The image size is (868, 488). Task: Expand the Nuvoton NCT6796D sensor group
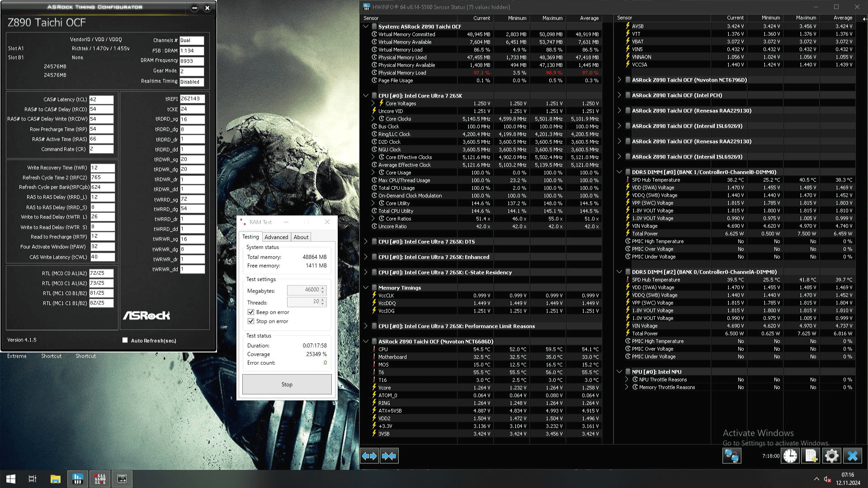619,80
